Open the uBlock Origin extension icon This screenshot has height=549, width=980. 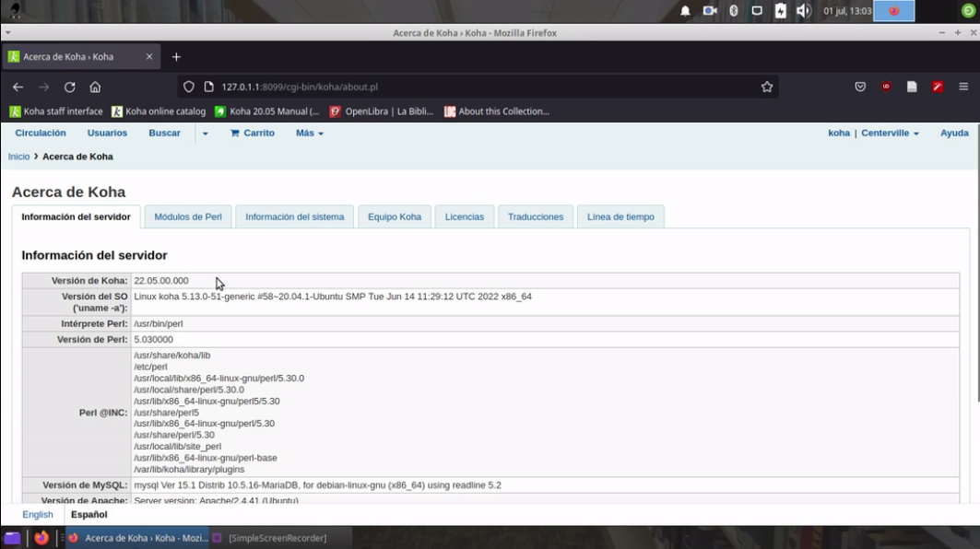886,87
